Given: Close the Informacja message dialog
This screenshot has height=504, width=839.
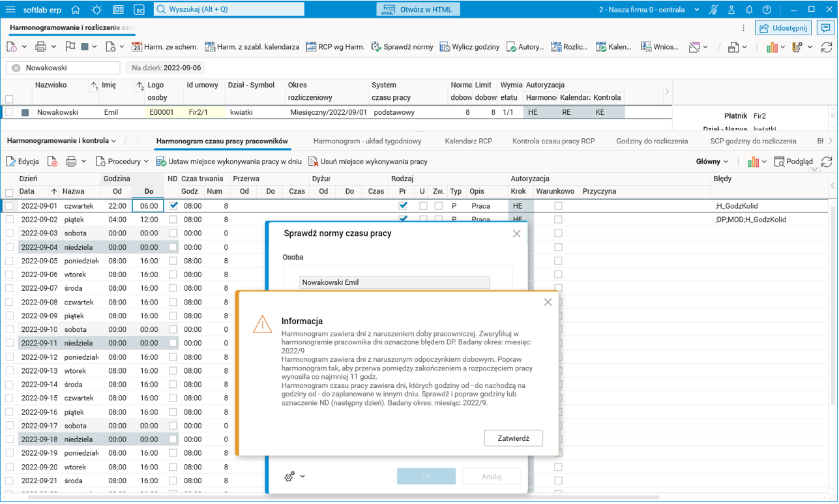Looking at the screenshot, I should 548,302.
